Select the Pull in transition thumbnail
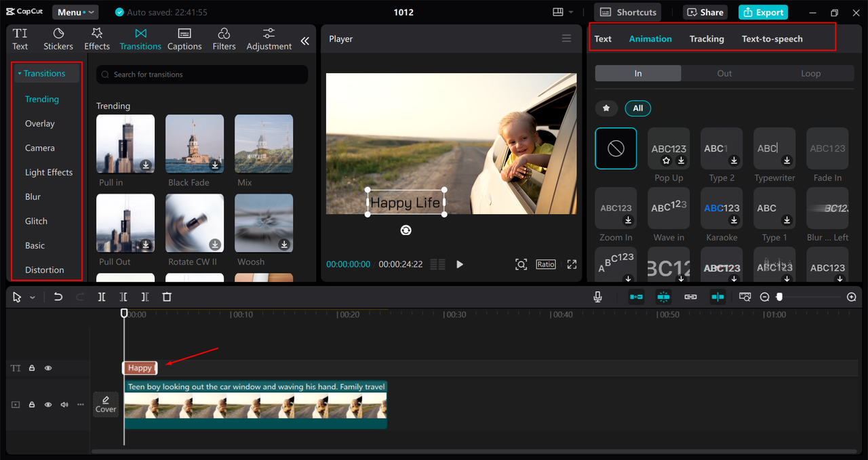Viewport: 868px width, 460px height. [x=125, y=144]
